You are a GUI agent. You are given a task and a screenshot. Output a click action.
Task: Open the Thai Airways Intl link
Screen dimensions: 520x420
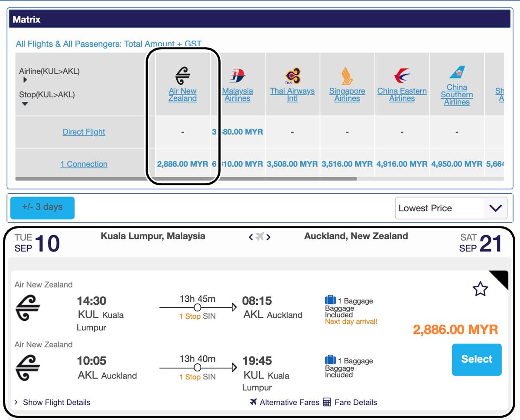tap(292, 95)
